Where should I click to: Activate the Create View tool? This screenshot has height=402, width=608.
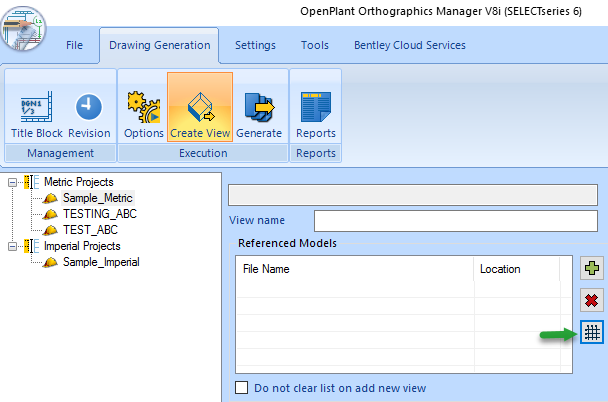[200, 107]
